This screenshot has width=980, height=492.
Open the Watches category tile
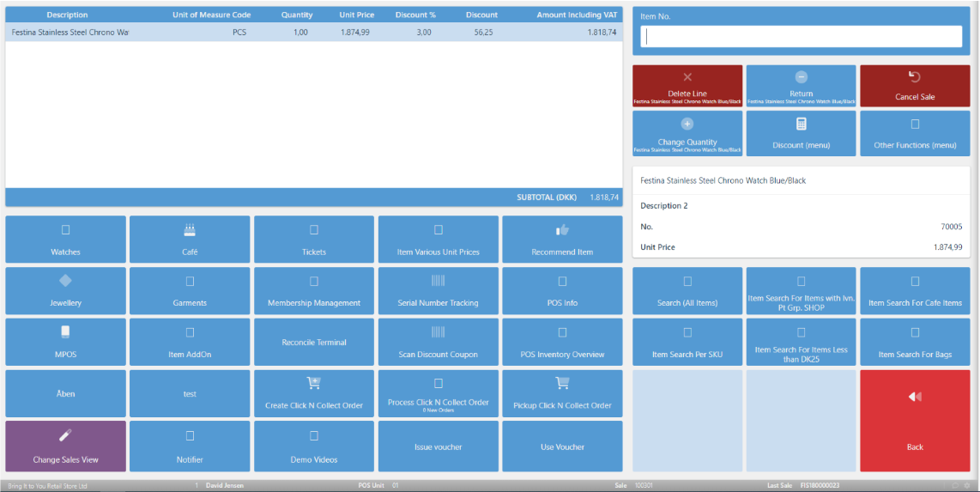(65, 240)
